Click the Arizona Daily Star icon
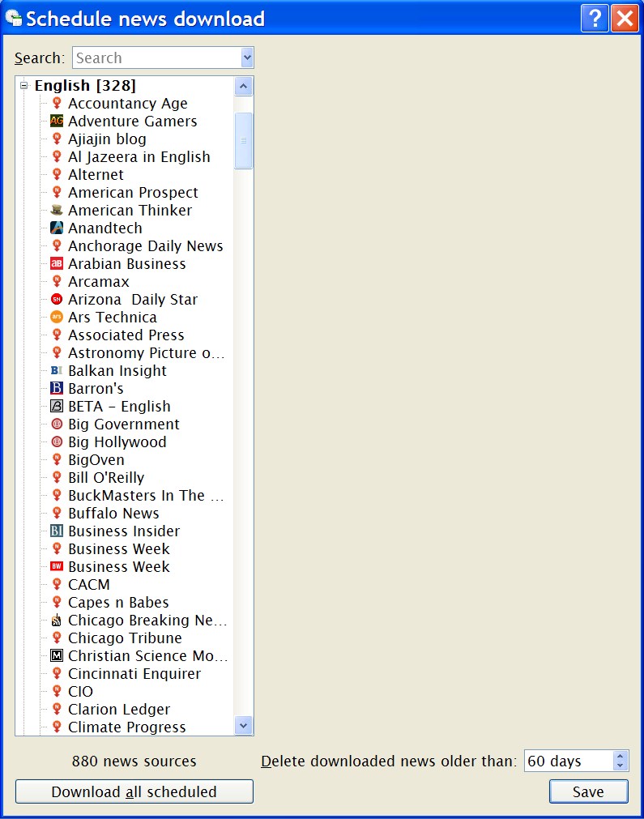The width and height of the screenshot is (644, 819). coord(57,299)
